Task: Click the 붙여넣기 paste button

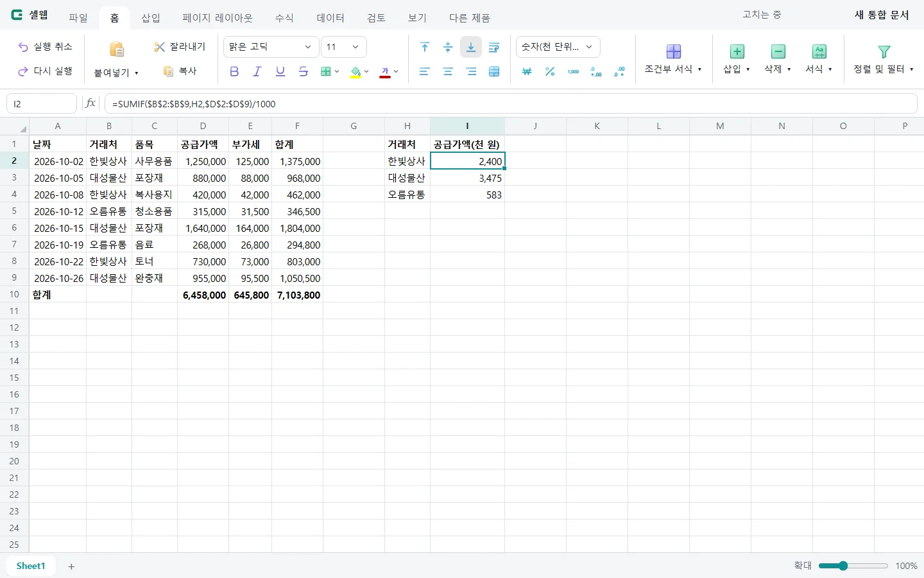Action: (116, 60)
